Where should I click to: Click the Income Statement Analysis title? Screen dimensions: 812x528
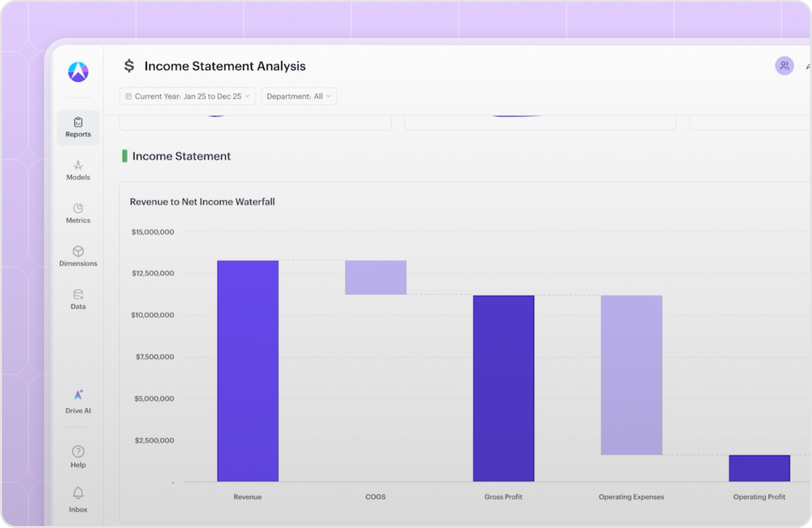click(x=225, y=66)
